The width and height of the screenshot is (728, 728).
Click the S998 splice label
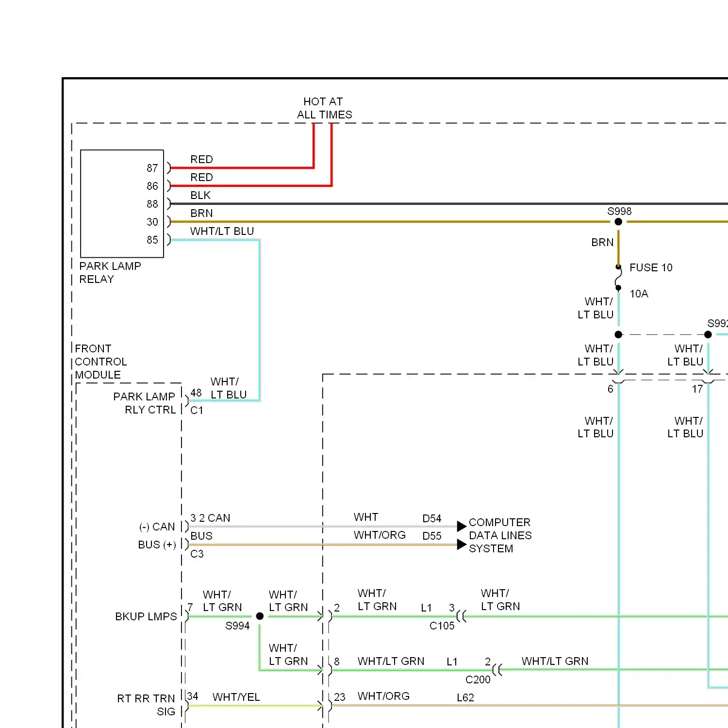(x=619, y=211)
